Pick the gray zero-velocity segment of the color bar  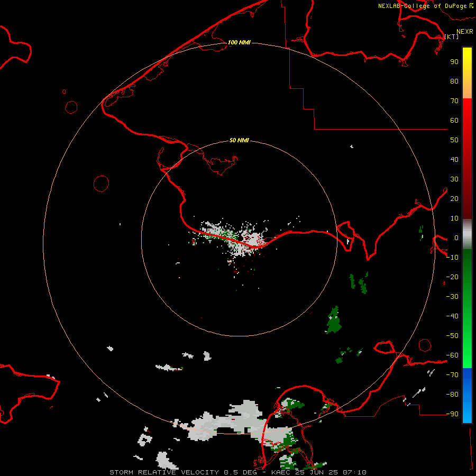coord(467,234)
